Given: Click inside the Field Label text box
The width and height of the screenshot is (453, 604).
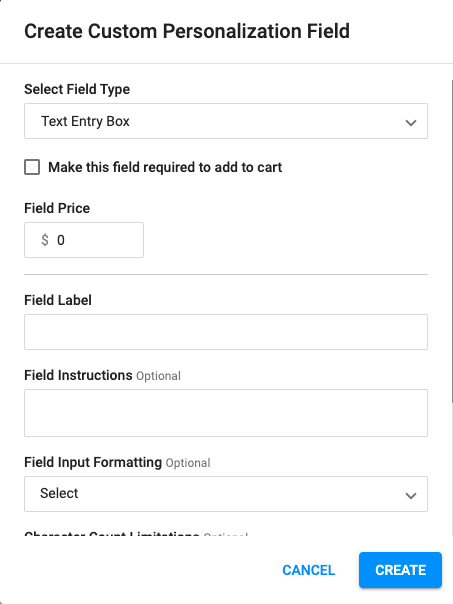Looking at the screenshot, I should pyautogui.click(x=226, y=332).
